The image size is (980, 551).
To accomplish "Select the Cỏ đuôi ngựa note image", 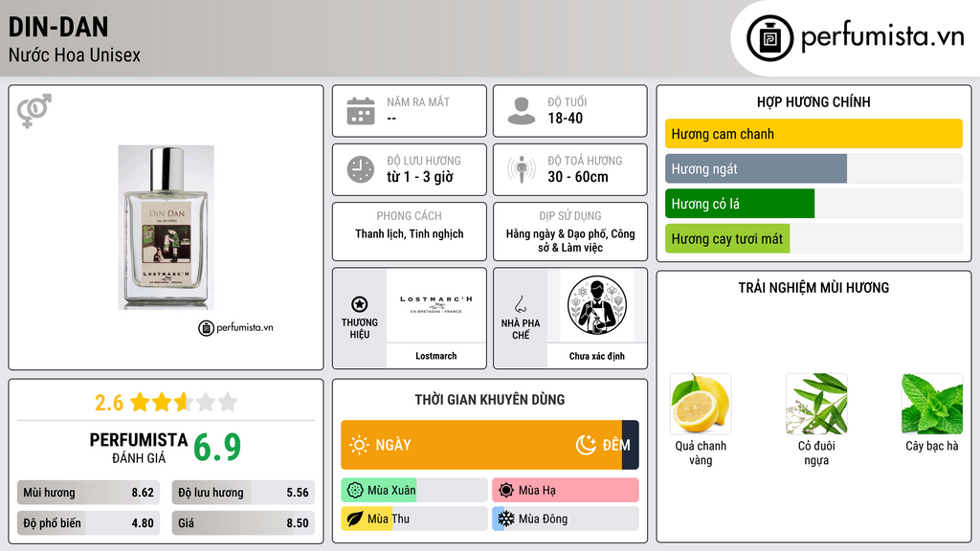I will [x=816, y=405].
